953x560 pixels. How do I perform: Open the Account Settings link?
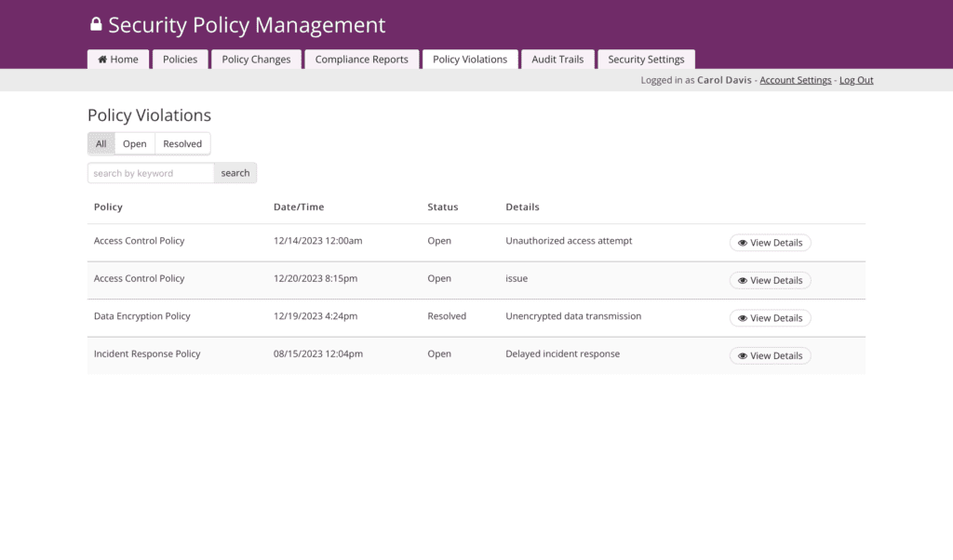pos(795,80)
